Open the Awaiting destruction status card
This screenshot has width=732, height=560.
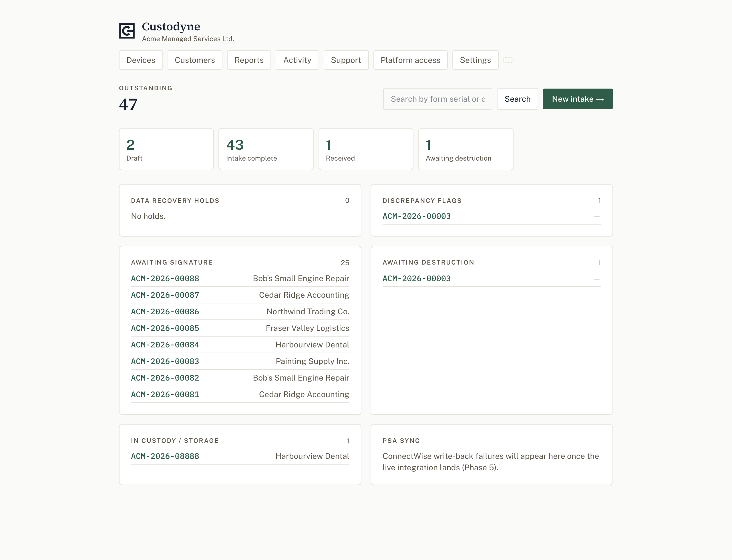[466, 149]
